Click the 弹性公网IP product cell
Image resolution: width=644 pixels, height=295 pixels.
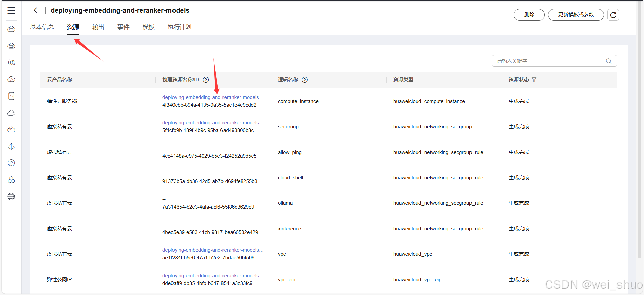tap(59, 280)
